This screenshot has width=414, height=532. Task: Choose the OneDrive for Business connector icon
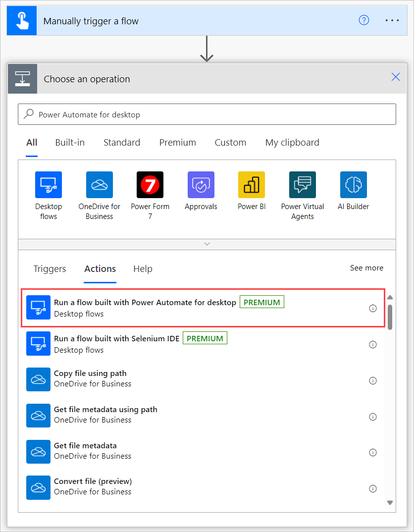click(x=100, y=185)
